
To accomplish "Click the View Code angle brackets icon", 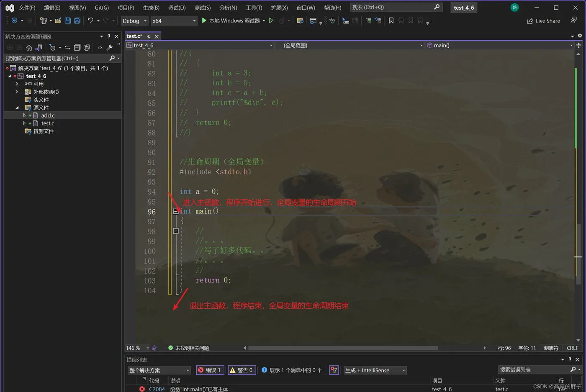I will [x=100, y=48].
